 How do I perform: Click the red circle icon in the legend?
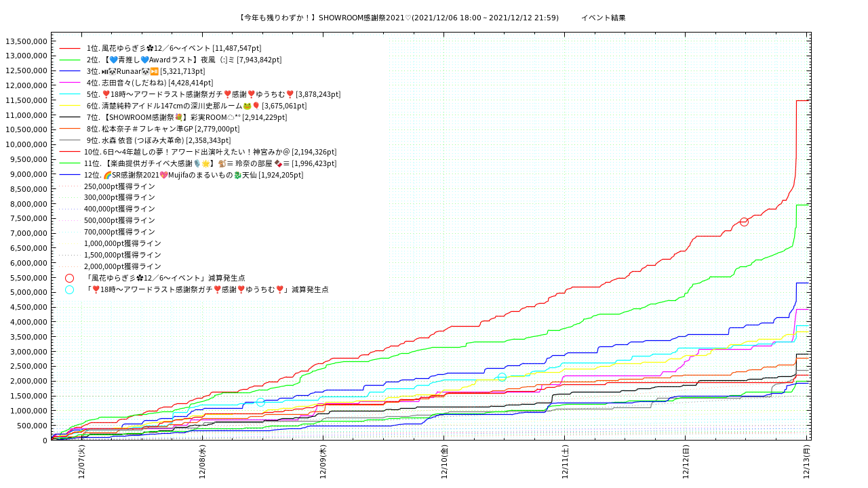(69, 278)
